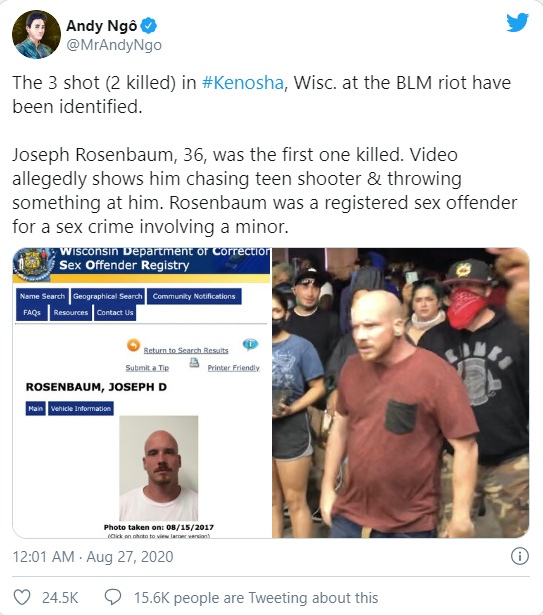Click the Twitter bird logo
Screen dimensions: 543x615
click(x=517, y=22)
